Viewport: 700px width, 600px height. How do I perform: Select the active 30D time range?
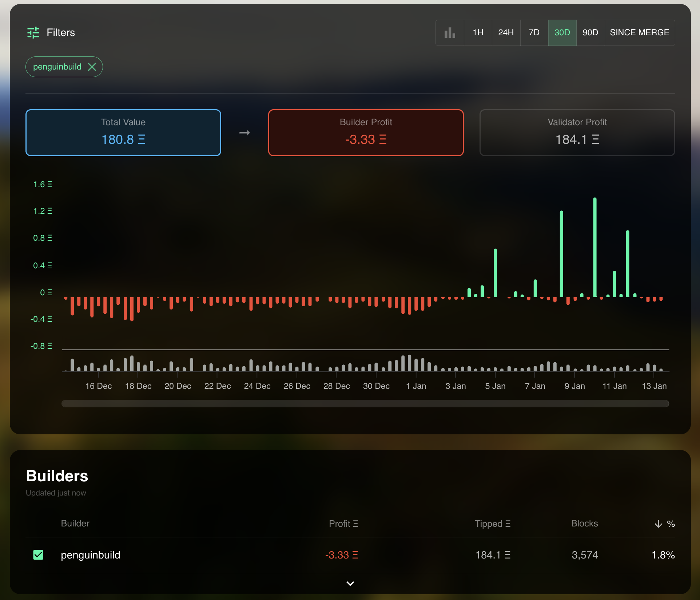(x=562, y=33)
